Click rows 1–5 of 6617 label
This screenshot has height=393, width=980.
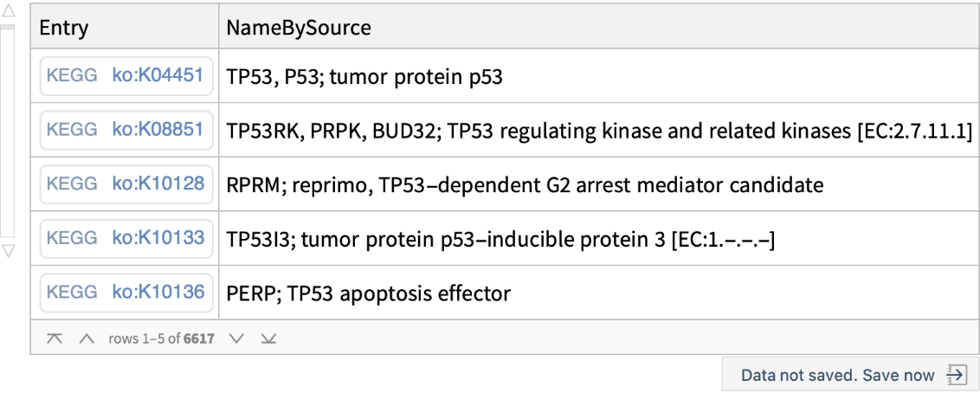(161, 338)
